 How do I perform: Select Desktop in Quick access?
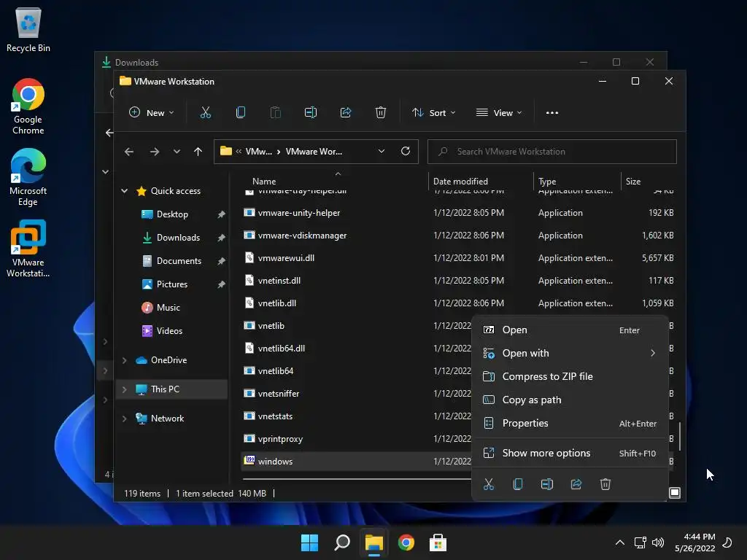pos(172,214)
